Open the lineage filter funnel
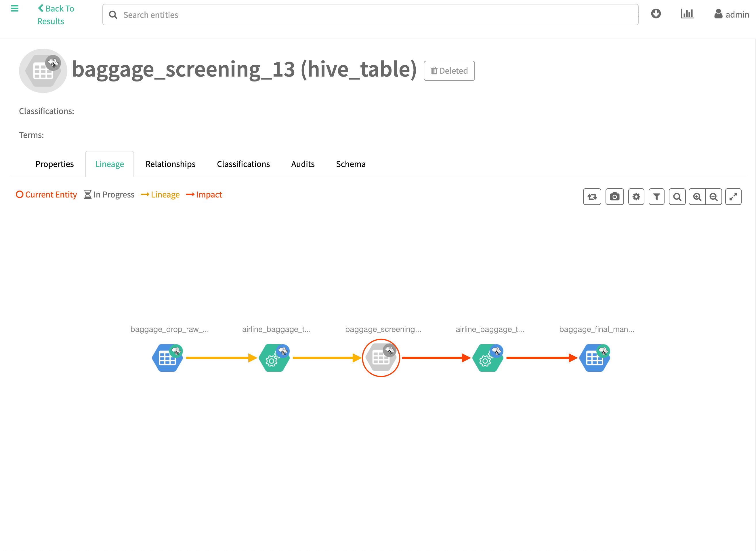Image resolution: width=756 pixels, height=551 pixels. tap(656, 197)
